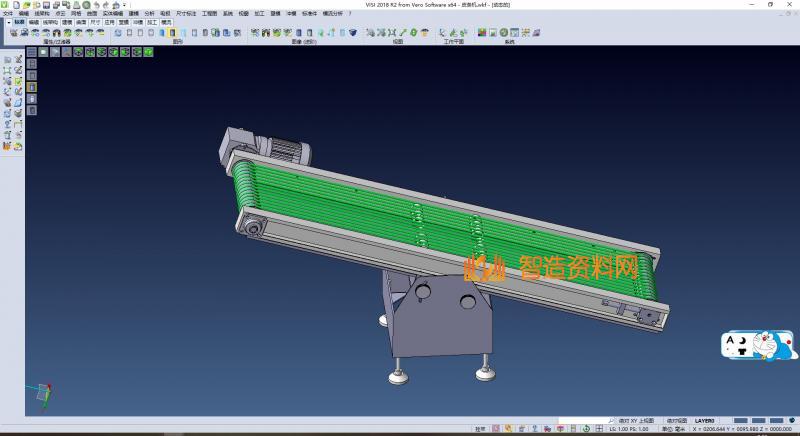
Task: Open the 文件 menu
Action: pos(8,14)
